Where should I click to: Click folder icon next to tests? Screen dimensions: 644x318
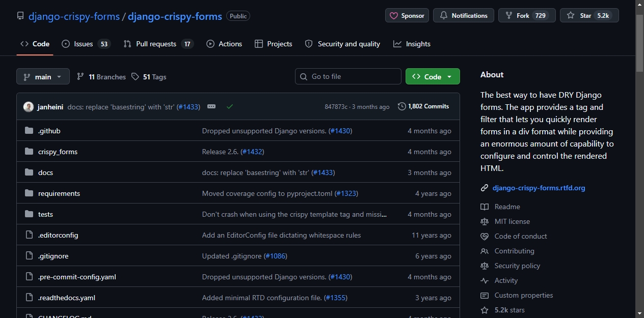tap(29, 214)
